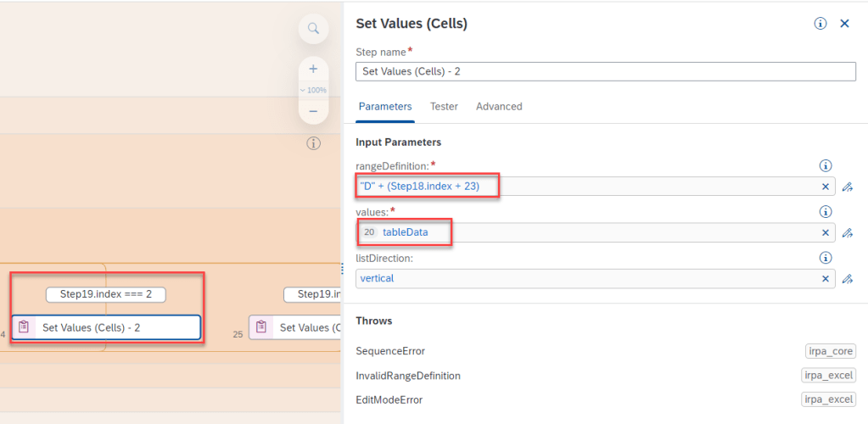Click the info icon on the canvas
The height and width of the screenshot is (424, 868).
(x=313, y=143)
